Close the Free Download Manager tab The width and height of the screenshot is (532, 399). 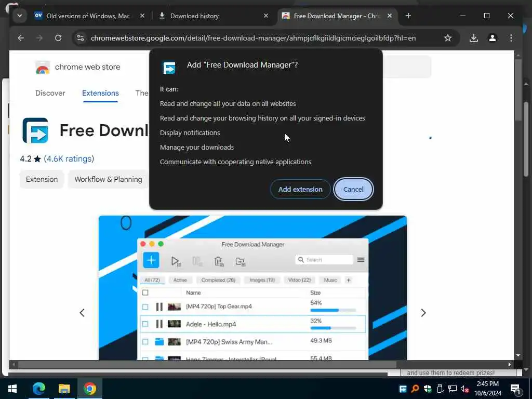click(390, 16)
